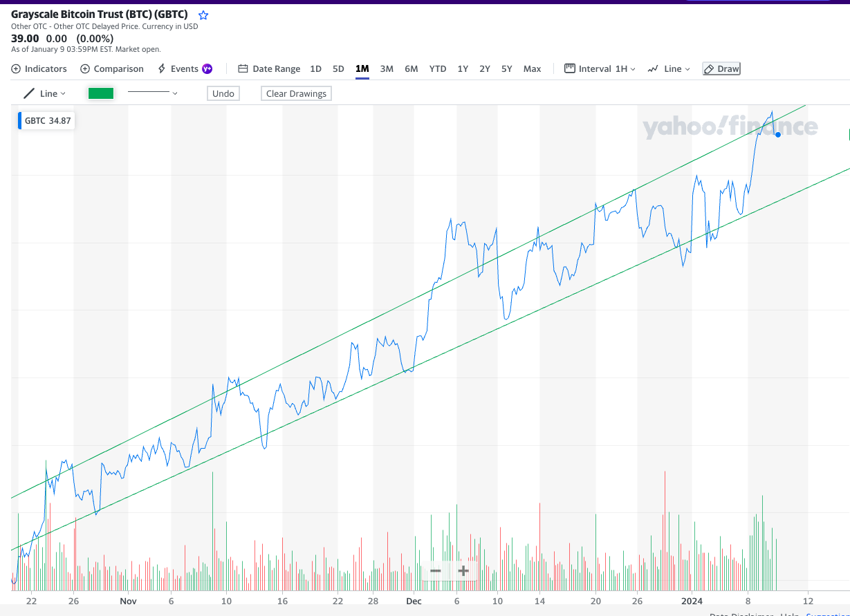Open the drawing tool Line dropdown

pyautogui.click(x=45, y=93)
